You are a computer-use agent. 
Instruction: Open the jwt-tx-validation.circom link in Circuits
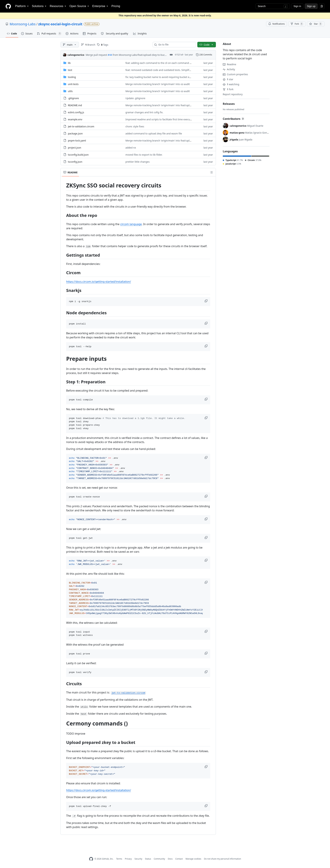click(128, 693)
